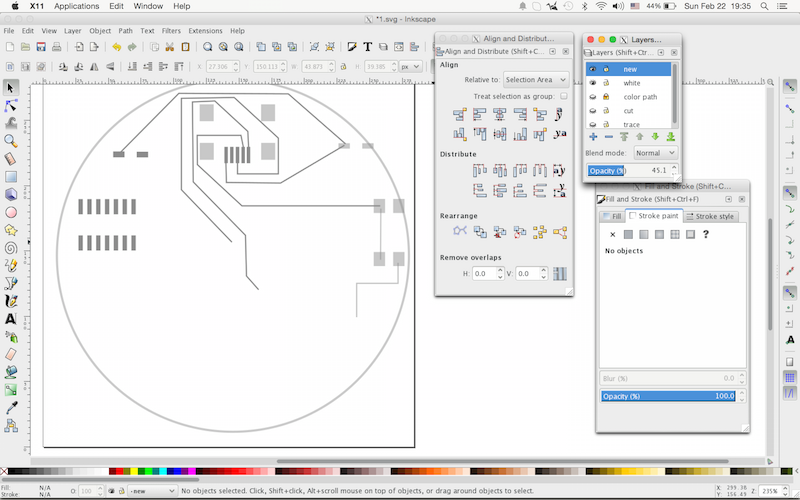Open the Path menu
Screen dimensions: 800x500
point(126,31)
